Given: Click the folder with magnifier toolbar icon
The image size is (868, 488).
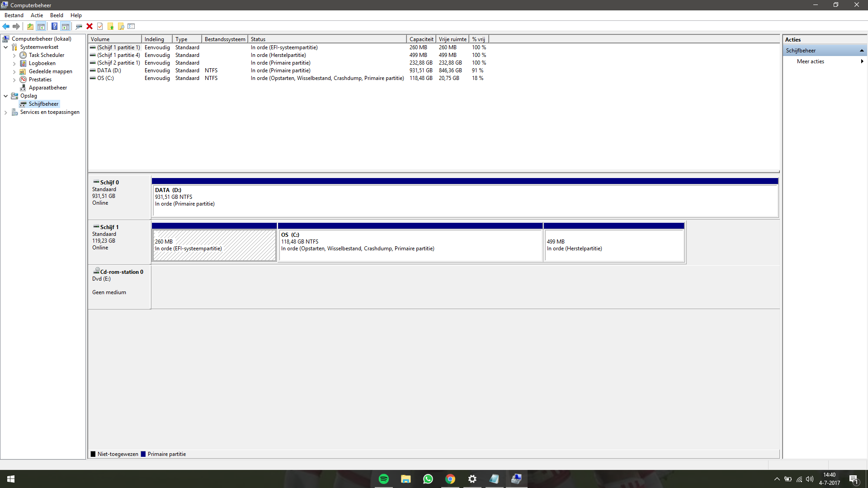Looking at the screenshot, I should point(121,26).
